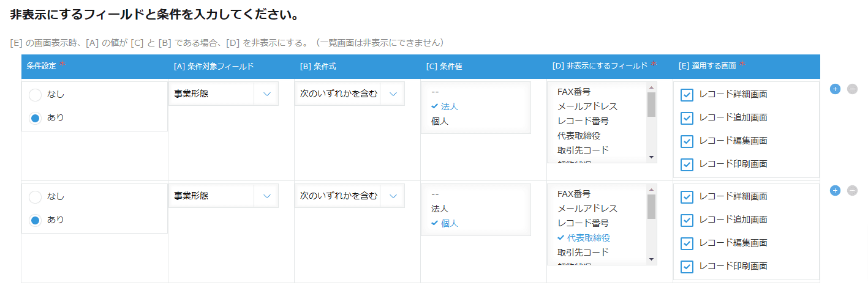
Task: Toggle レコード編集画面 checkbox in first row
Action: pos(687,141)
